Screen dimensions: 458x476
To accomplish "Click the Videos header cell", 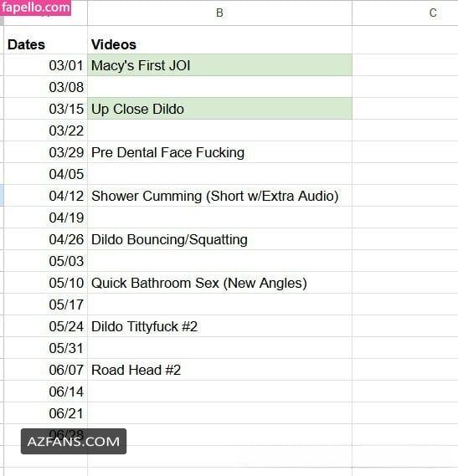I will 219,44.
